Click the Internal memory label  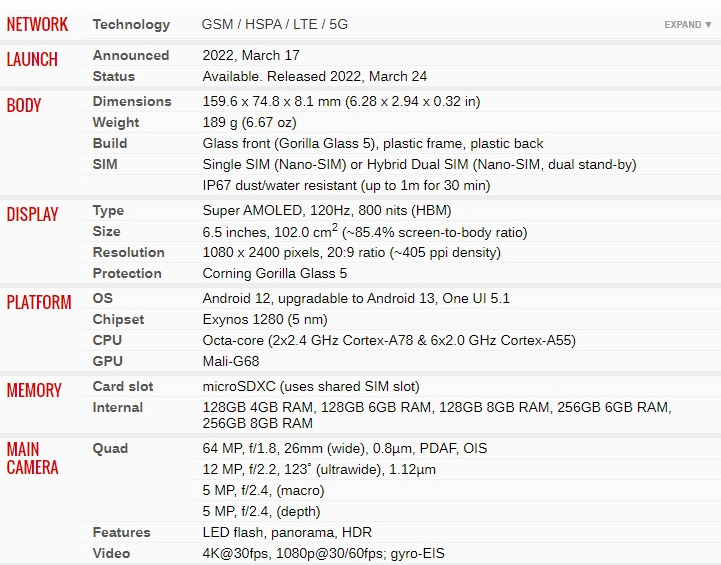(x=118, y=407)
